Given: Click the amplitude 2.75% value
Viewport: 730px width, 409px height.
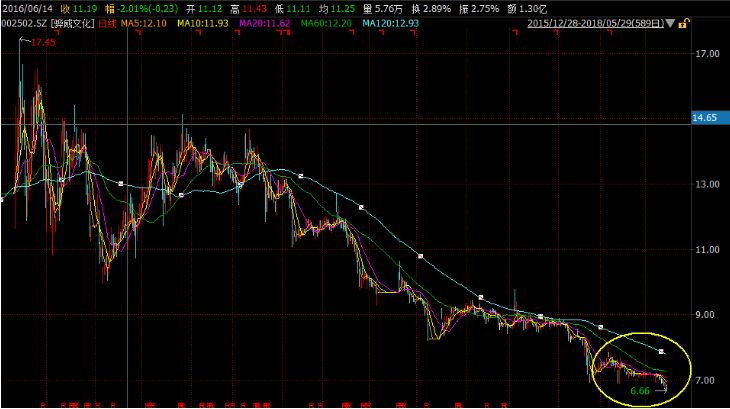Looking at the screenshot, I should [485, 8].
